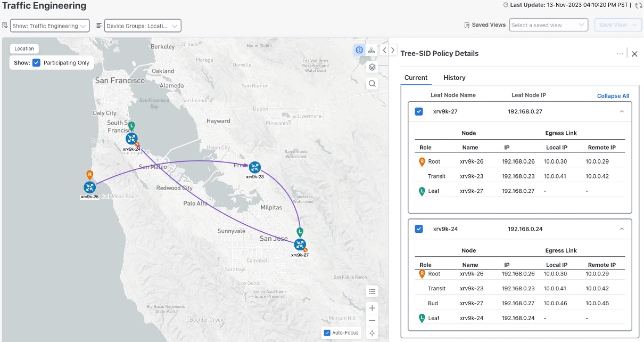Viewport: 644px width, 342px height.
Task: Click Transit local IP 10.0.0.41 in xrv9k-27 table
Action: pos(555,176)
